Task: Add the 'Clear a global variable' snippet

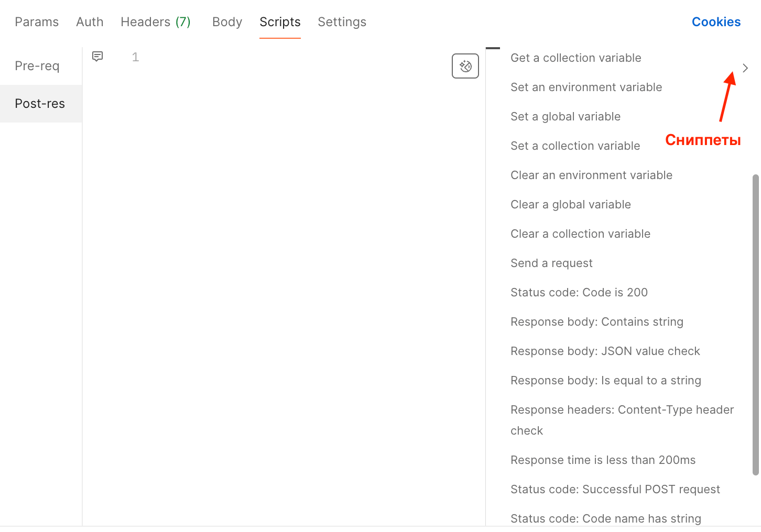Action: click(570, 205)
